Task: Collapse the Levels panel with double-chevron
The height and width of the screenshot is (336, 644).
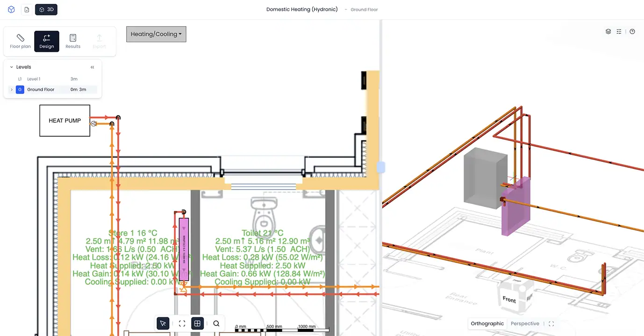Action: (93, 67)
